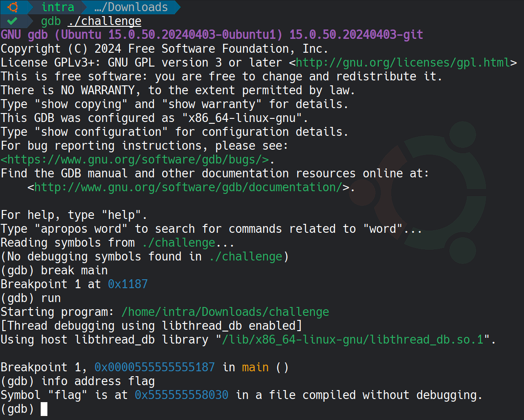Click the green checkmark status icon
This screenshot has width=524, height=420.
[13, 21]
